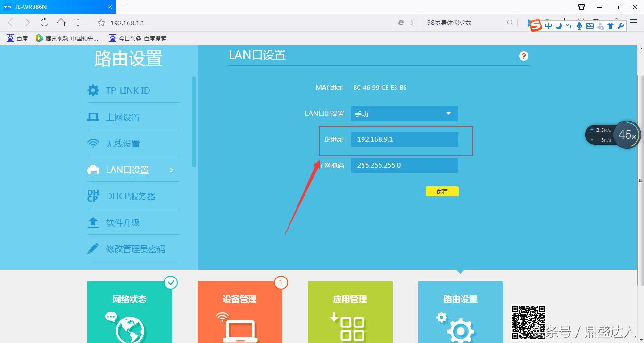Click the Sogou input S logo
Viewport: 644px width, 343px height.
[x=536, y=26]
